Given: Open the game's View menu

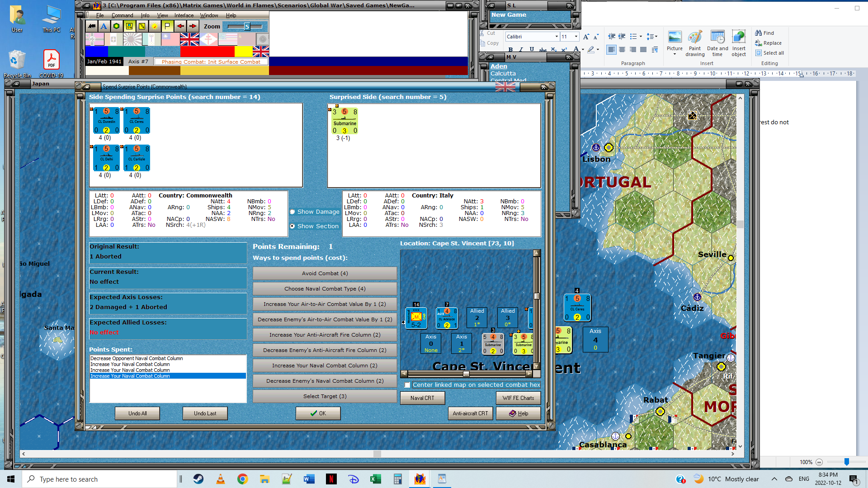Looking at the screenshot, I should 162,15.
